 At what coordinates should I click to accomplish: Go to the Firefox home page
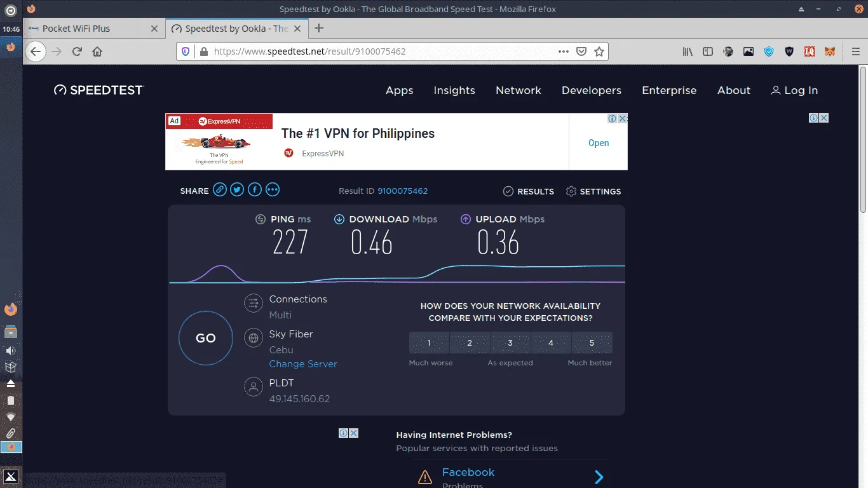[x=97, y=51]
